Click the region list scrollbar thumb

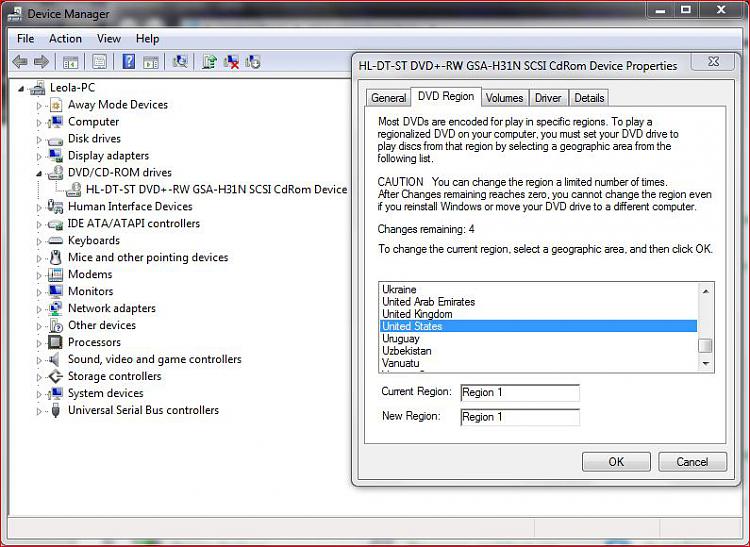[706, 346]
